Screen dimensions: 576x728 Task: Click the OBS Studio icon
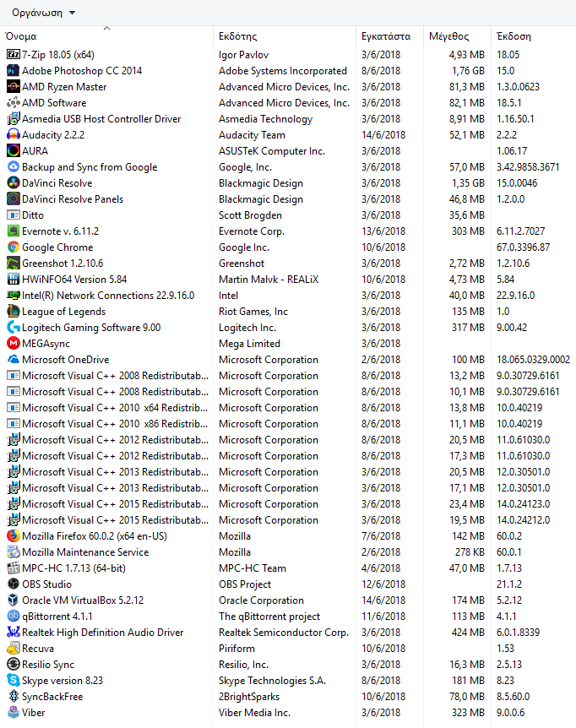pos(14,584)
